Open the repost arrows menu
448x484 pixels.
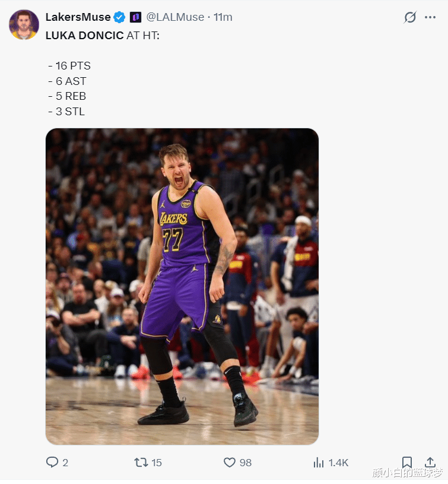pos(141,462)
